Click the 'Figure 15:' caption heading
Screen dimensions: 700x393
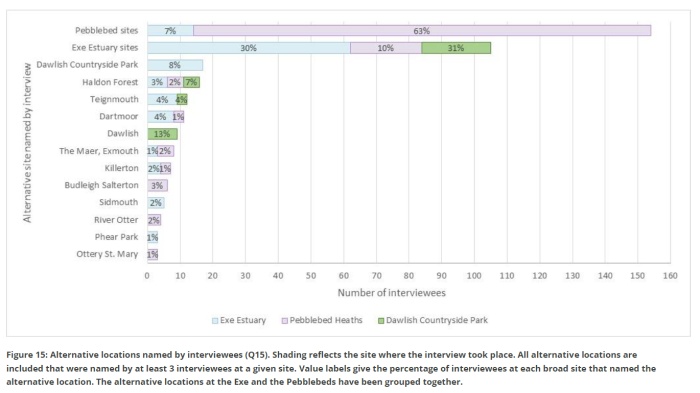27,355
